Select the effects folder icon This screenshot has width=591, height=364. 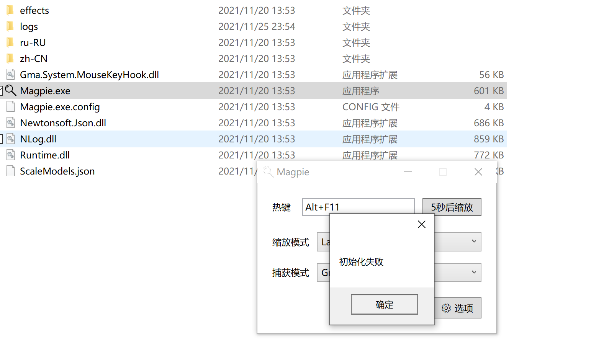point(10,10)
